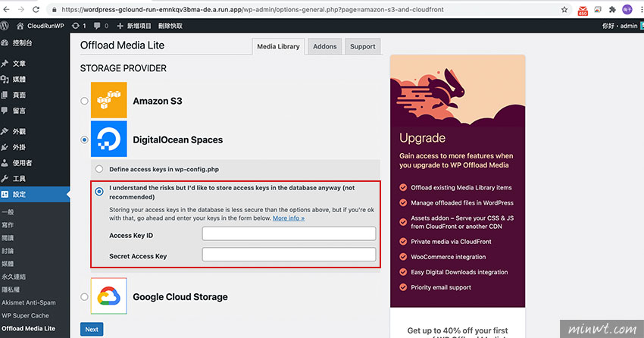Click the browser address bar URL

(252, 9)
